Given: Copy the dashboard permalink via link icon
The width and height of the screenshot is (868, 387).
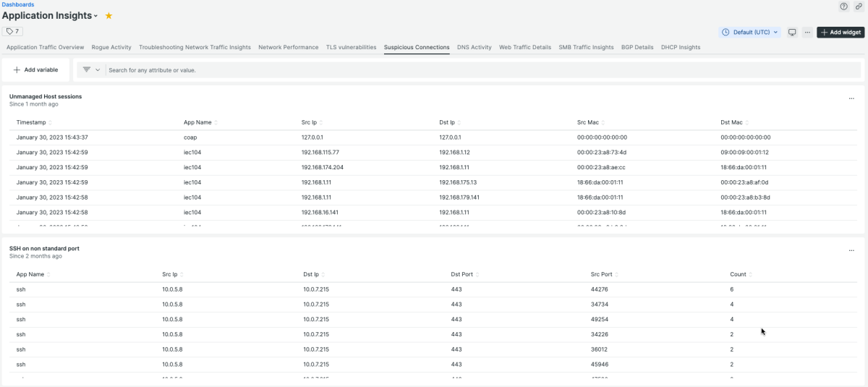Looking at the screenshot, I should (x=859, y=7).
